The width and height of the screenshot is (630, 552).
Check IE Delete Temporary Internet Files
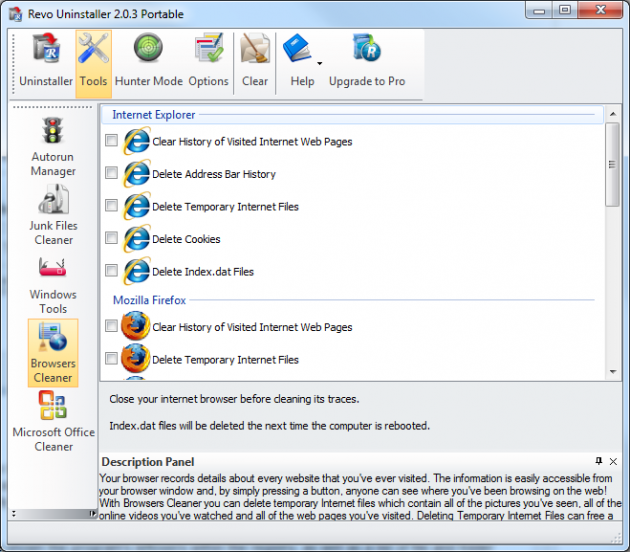[111, 206]
